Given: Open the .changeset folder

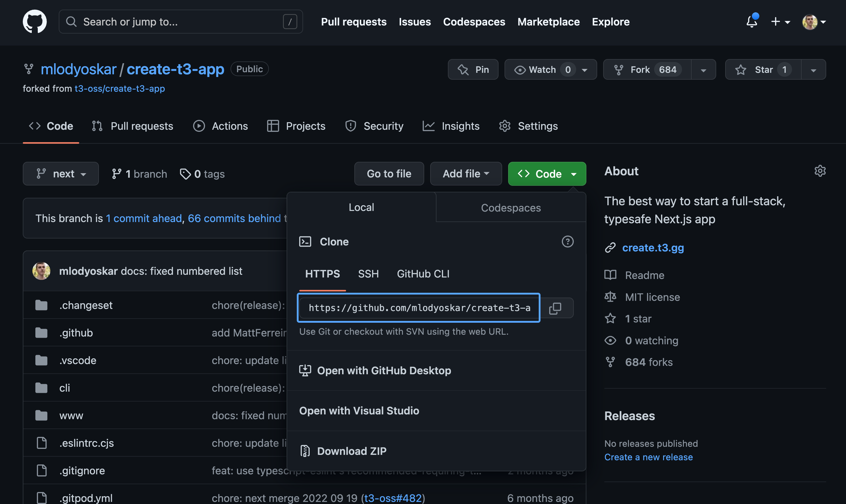Looking at the screenshot, I should point(86,305).
